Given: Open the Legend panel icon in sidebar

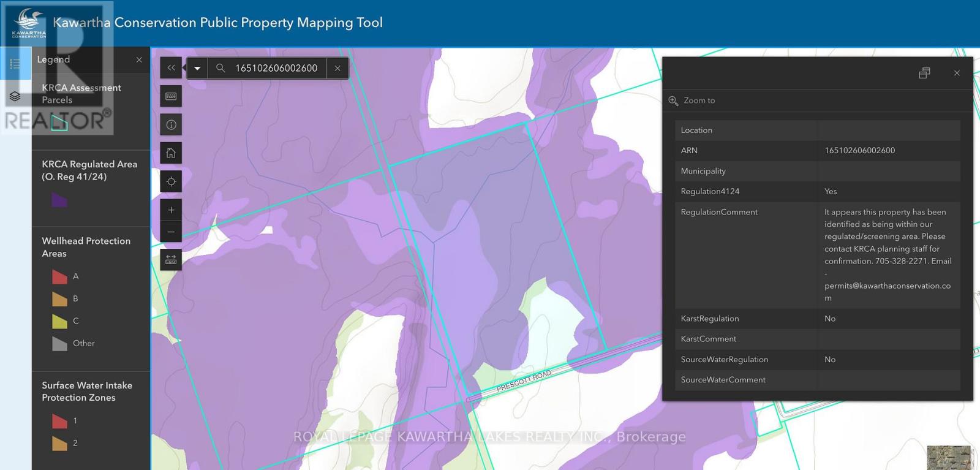Looking at the screenshot, I should click(x=15, y=64).
